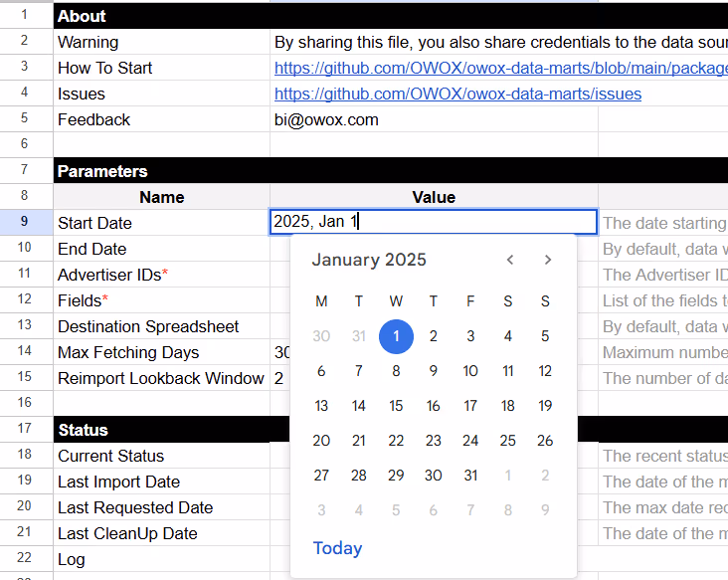Select the How To Start label cell
728x580 pixels.
[x=161, y=68]
